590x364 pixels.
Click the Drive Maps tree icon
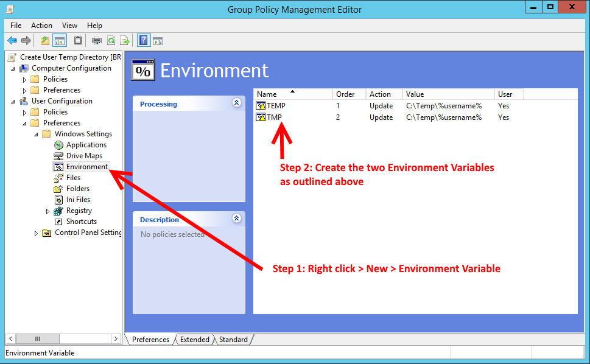pos(58,156)
